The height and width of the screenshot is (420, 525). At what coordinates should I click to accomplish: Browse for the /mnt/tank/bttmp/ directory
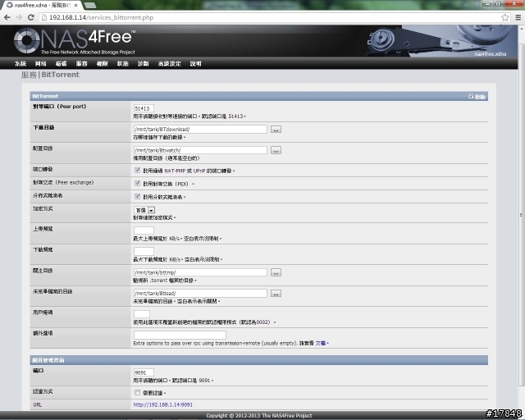click(x=276, y=272)
